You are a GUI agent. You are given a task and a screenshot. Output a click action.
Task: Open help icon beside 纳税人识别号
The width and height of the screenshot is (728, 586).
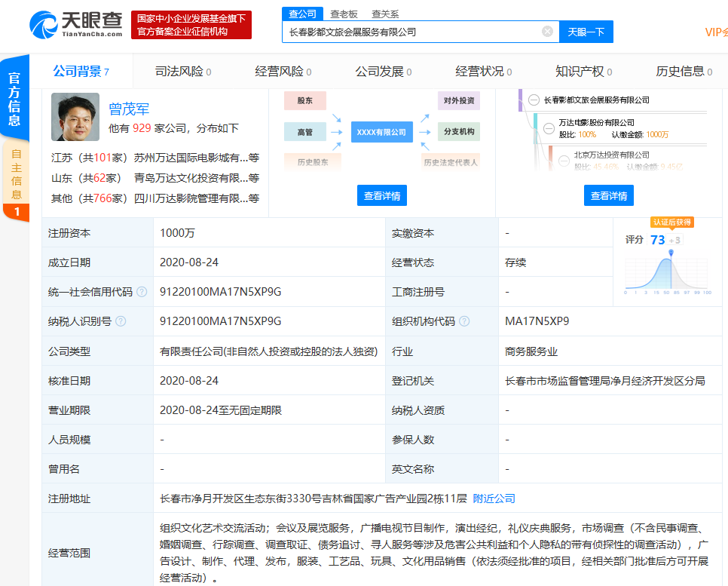(x=121, y=321)
